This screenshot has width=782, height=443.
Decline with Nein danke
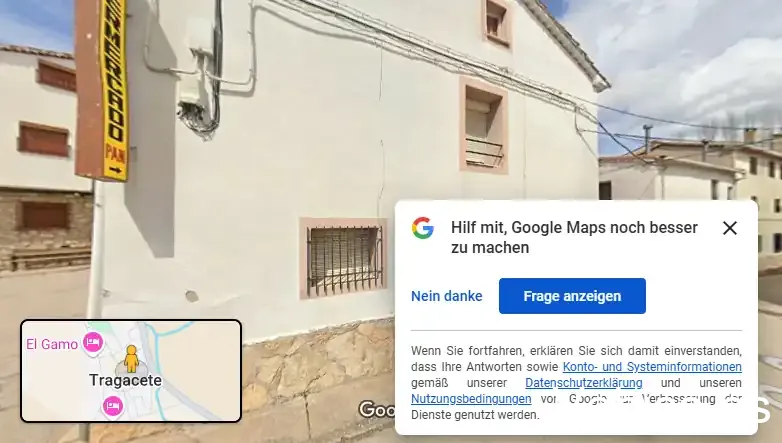[x=446, y=296]
